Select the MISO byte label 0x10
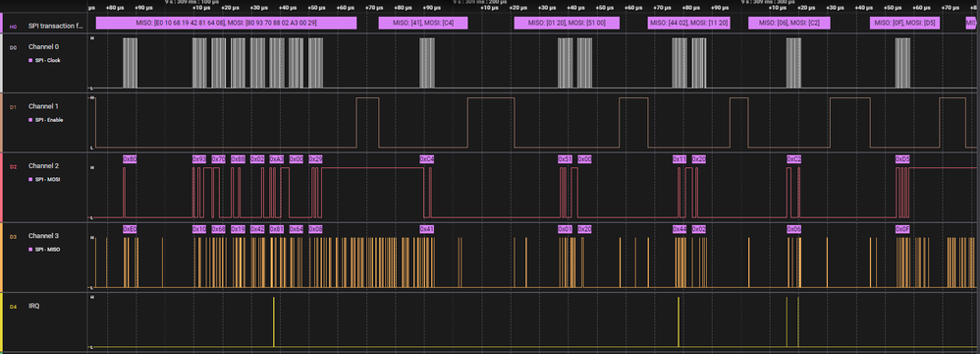This screenshot has width=980, height=354. pos(199,229)
